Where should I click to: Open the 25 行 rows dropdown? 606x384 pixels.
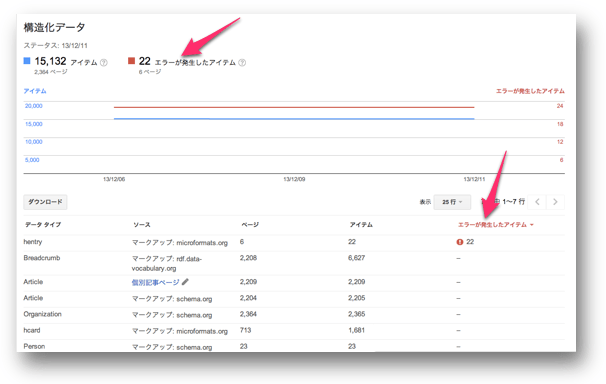[x=452, y=202]
